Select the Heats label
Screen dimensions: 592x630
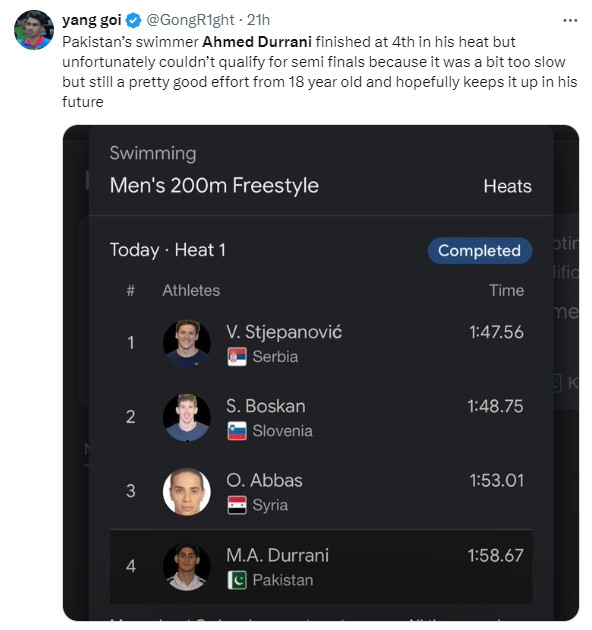pyautogui.click(x=507, y=186)
